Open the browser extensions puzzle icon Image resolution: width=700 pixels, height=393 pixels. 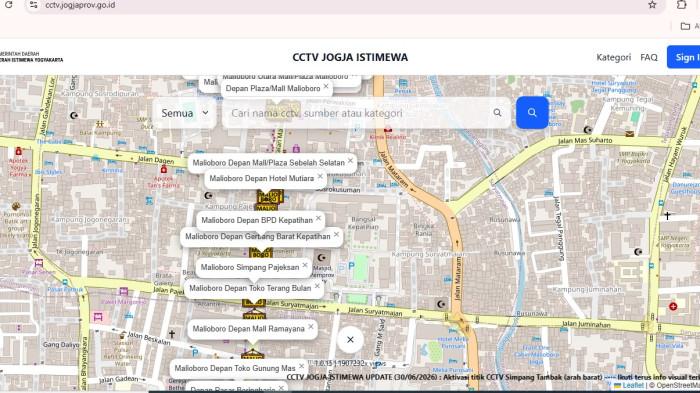(x=681, y=4)
